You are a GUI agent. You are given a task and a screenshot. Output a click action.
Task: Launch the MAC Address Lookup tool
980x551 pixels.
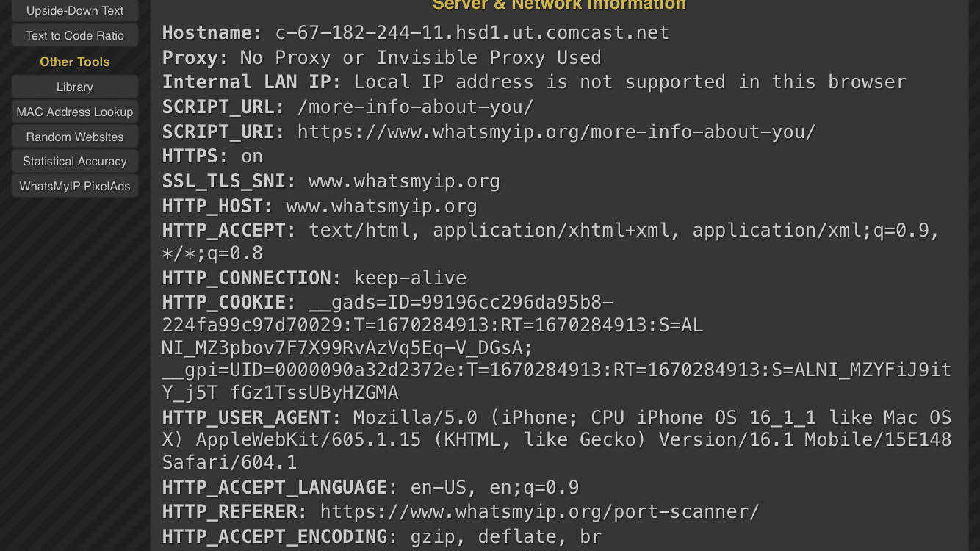click(x=74, y=112)
